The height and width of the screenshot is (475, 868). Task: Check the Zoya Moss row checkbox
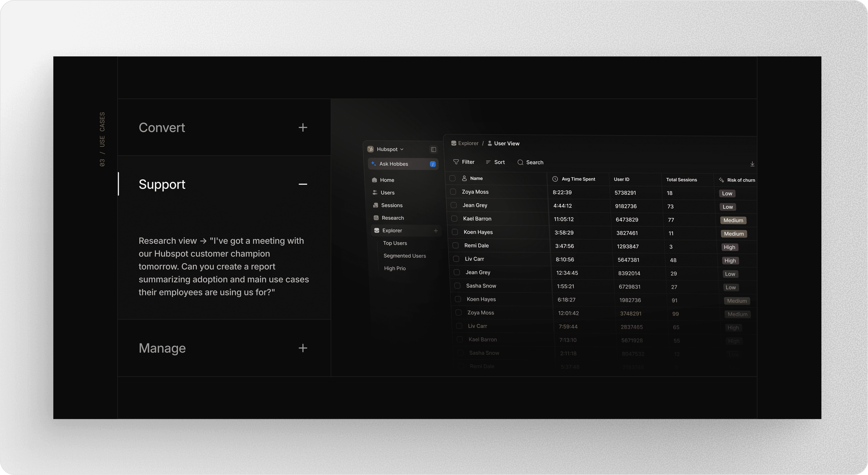[x=453, y=192]
